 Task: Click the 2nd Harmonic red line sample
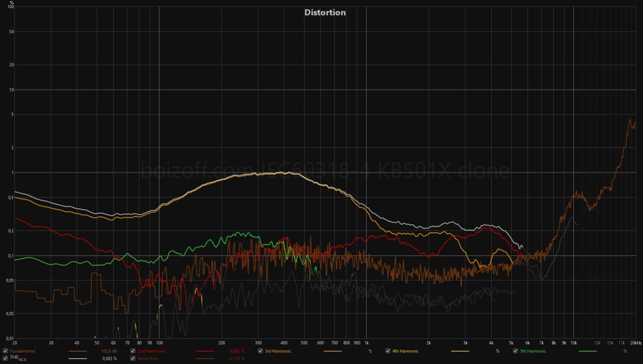point(205,351)
